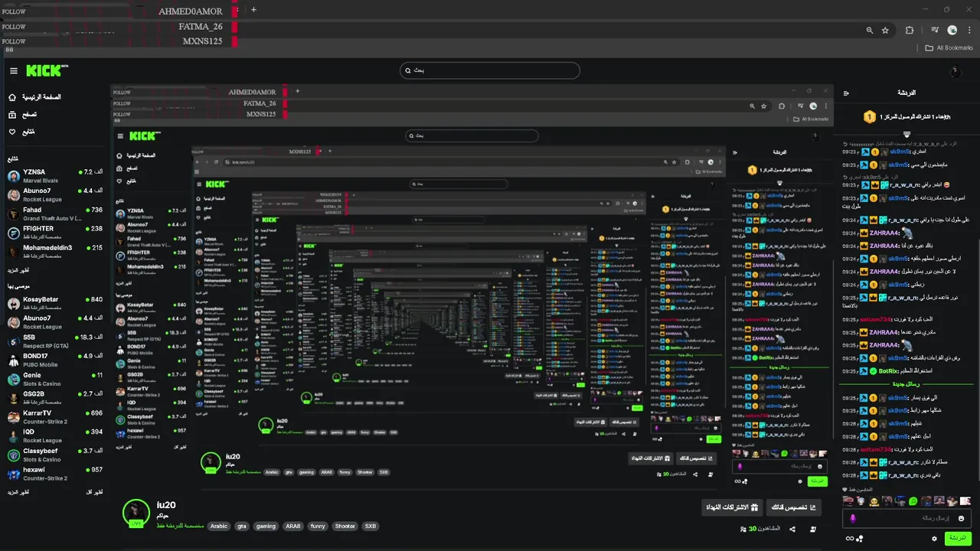Open Fahad channel in the sidebar
The image size is (980, 551).
(x=55, y=214)
